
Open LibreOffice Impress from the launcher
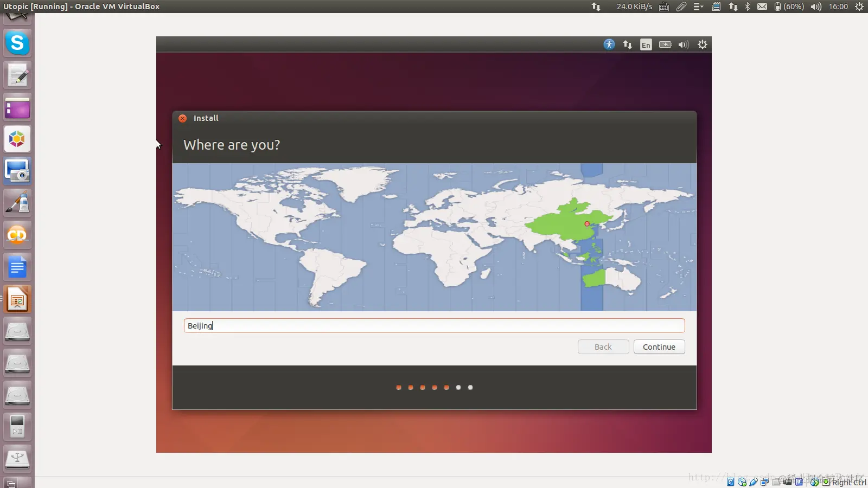tap(17, 299)
